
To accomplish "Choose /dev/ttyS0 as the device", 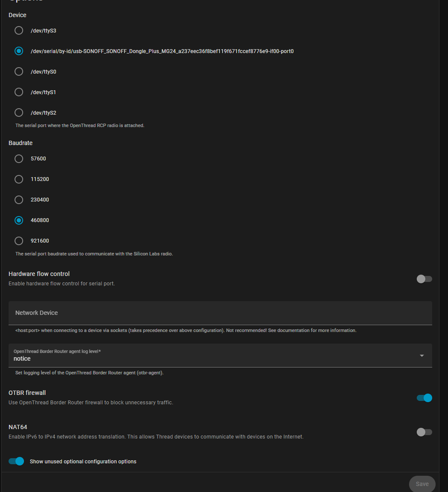I will pyautogui.click(x=19, y=71).
